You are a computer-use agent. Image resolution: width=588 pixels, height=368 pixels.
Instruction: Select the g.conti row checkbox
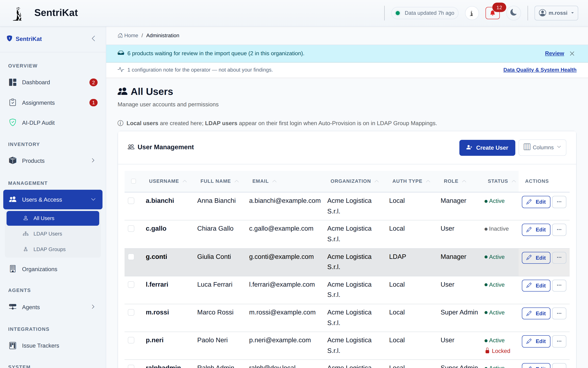point(131,257)
